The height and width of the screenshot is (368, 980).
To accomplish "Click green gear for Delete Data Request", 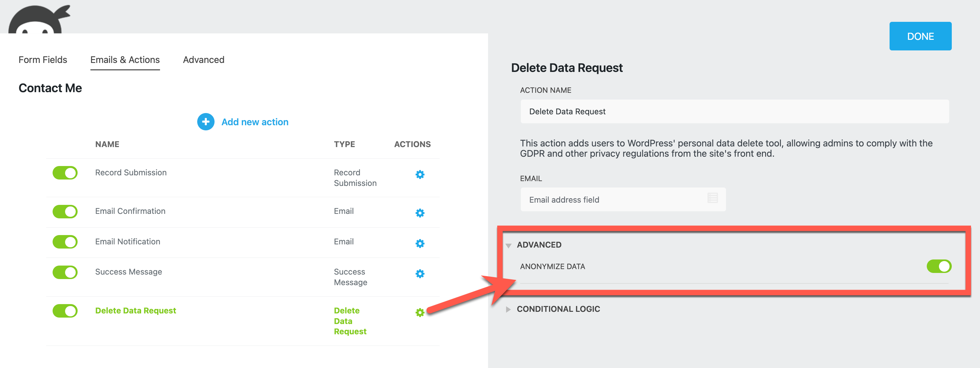I will pos(420,312).
